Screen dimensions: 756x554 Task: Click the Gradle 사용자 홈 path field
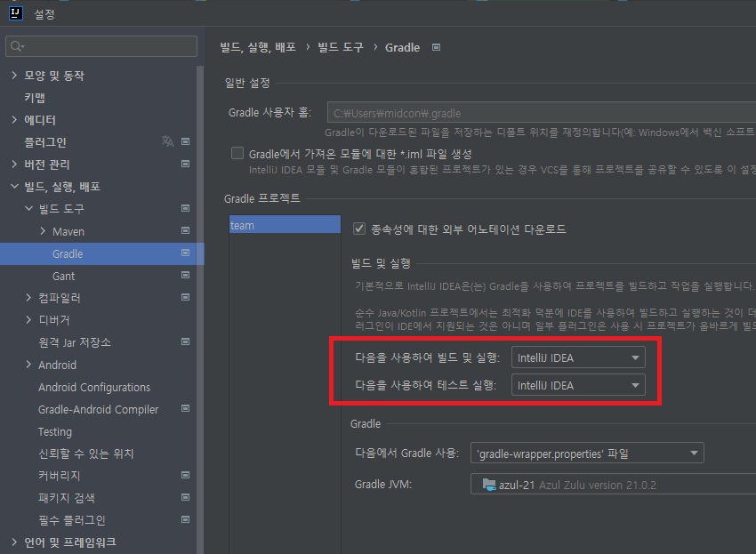pos(542,113)
